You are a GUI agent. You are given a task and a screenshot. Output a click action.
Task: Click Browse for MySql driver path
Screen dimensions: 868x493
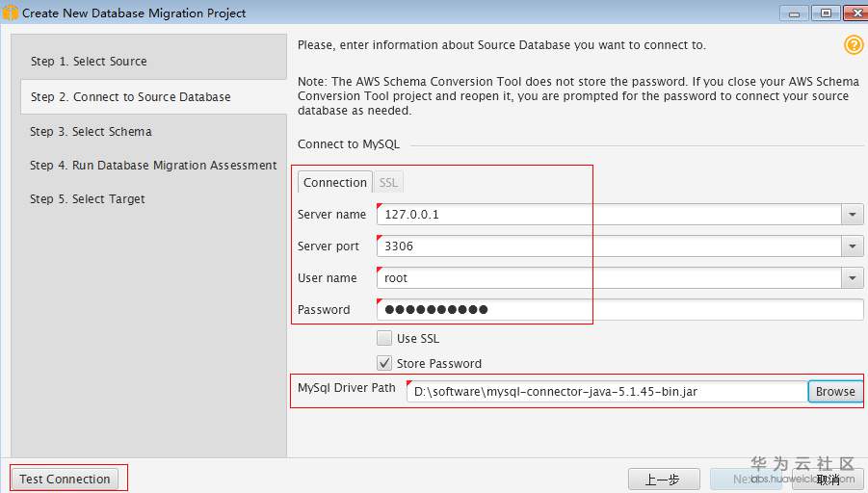point(834,391)
